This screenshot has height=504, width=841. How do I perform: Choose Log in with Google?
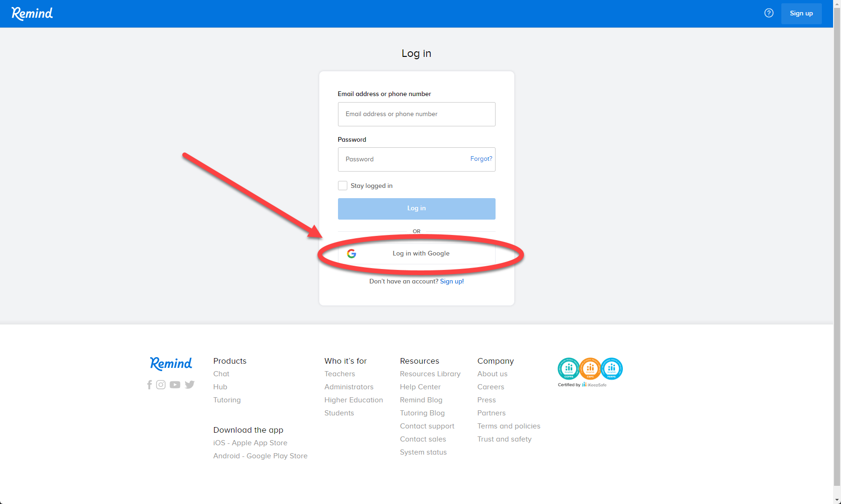pyautogui.click(x=417, y=254)
